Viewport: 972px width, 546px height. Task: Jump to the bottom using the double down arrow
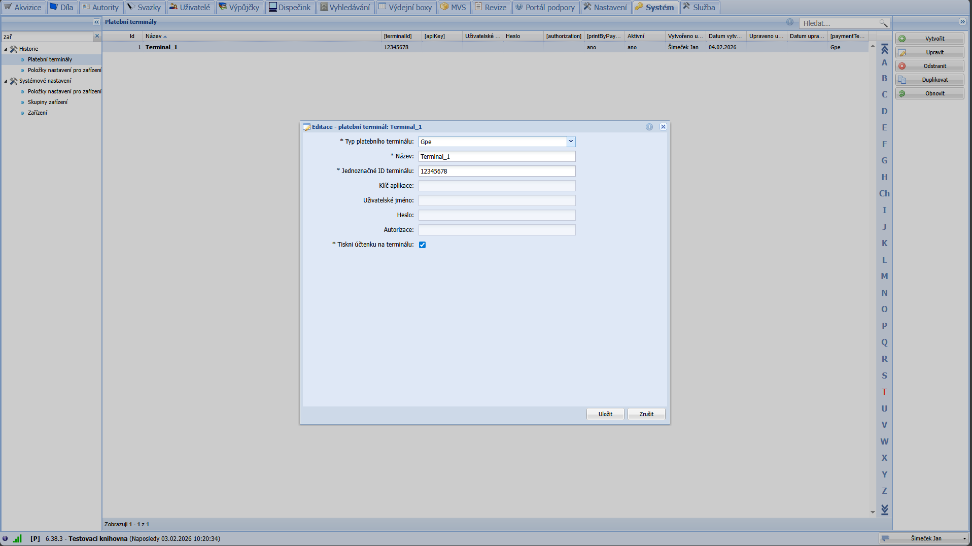click(x=884, y=509)
